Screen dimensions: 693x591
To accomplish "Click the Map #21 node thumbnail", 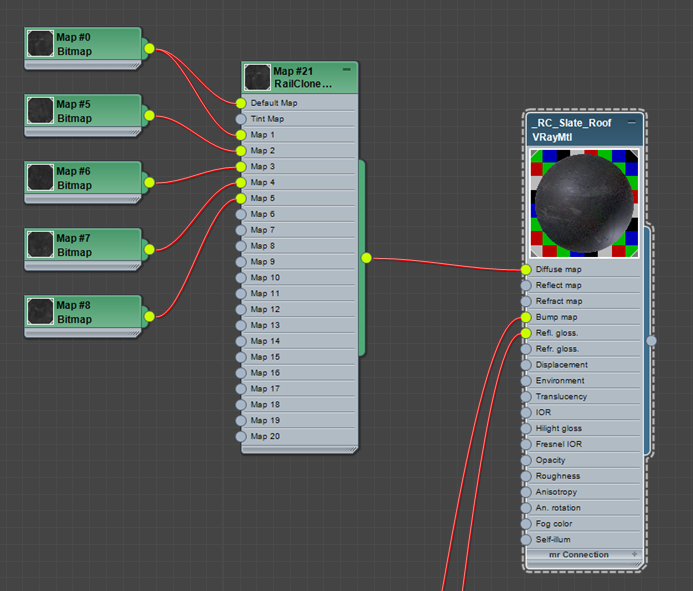I will (258, 78).
